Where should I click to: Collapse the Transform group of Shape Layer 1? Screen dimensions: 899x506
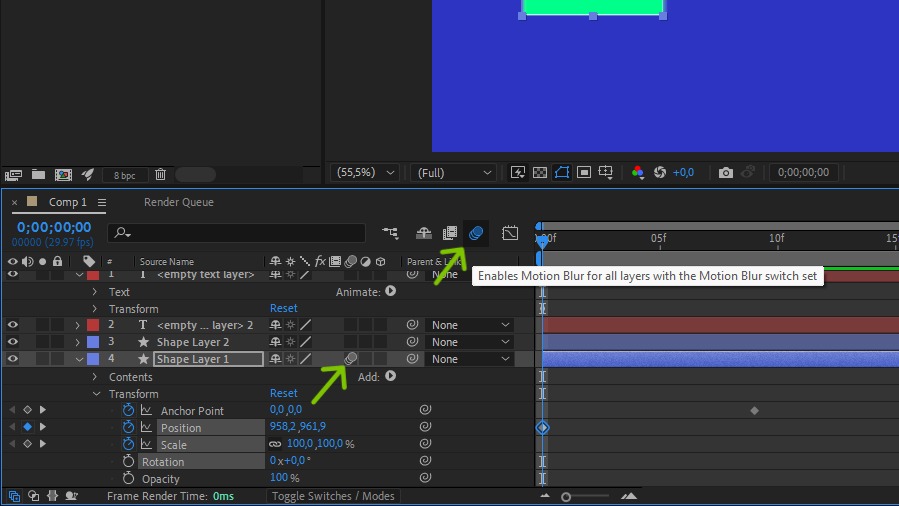click(x=96, y=394)
